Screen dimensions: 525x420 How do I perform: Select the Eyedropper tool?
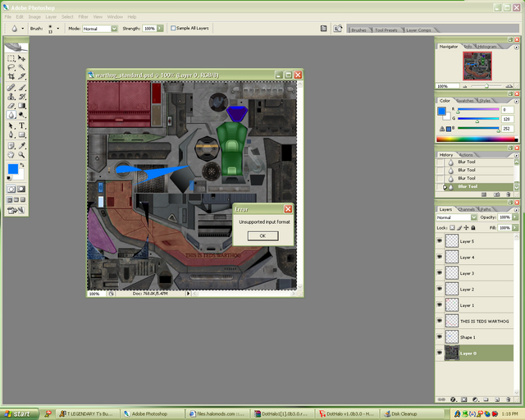[x=21, y=146]
